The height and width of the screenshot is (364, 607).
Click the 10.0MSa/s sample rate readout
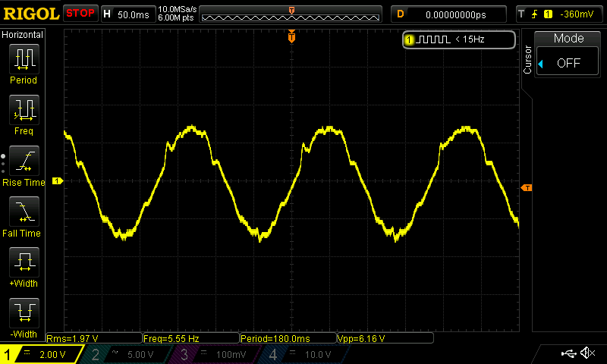coord(178,9)
